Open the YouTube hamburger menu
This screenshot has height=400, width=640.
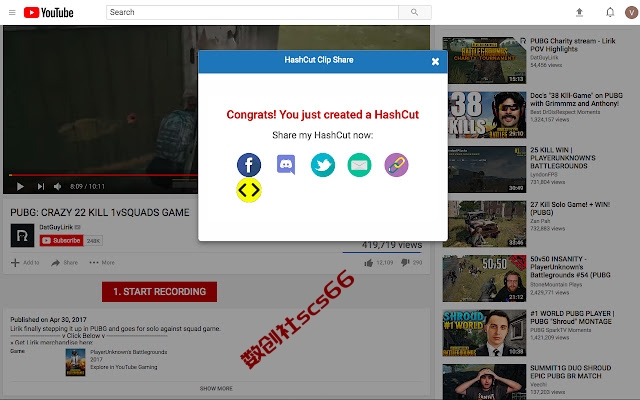point(12,12)
